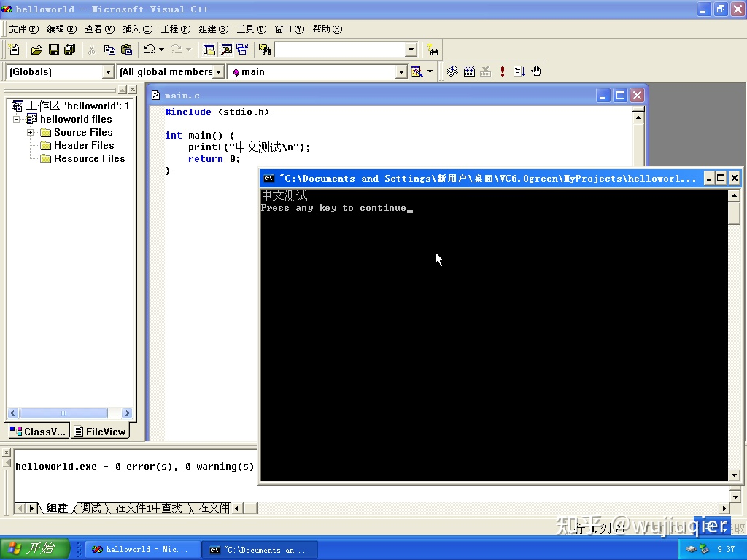Select the Header Files folder
The width and height of the screenshot is (747, 560).
84,145
